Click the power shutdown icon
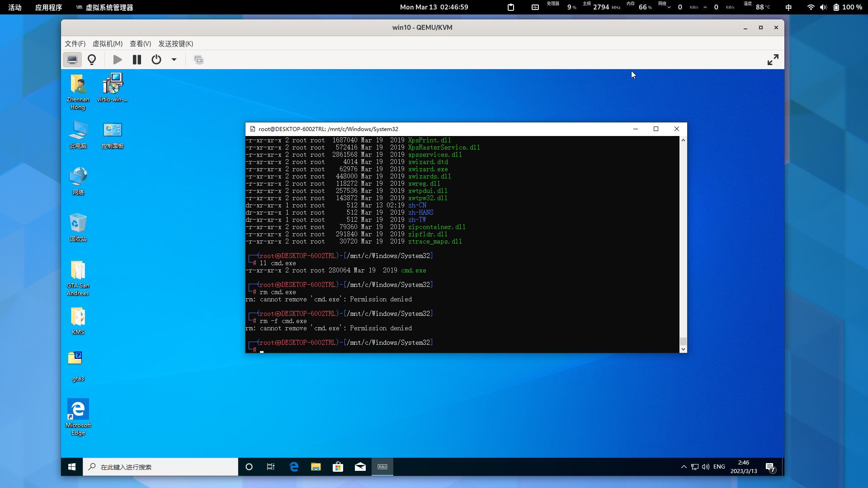The image size is (868, 488). [156, 60]
